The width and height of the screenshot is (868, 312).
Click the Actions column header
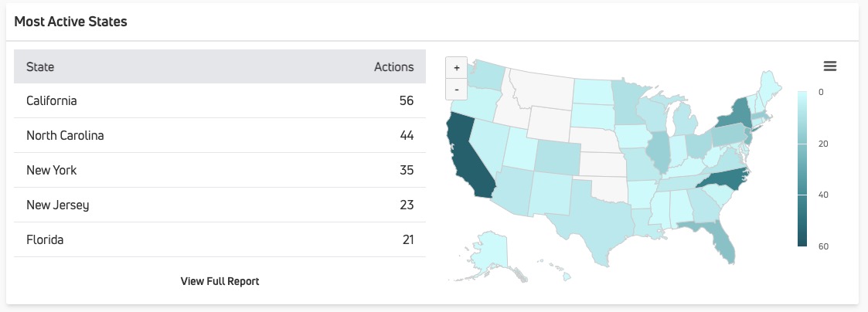click(393, 67)
